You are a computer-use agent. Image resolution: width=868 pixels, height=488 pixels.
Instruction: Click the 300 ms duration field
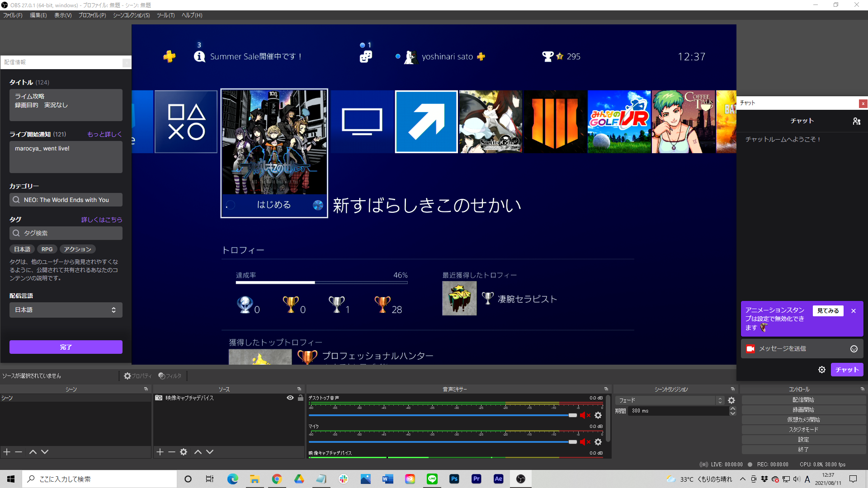678,411
